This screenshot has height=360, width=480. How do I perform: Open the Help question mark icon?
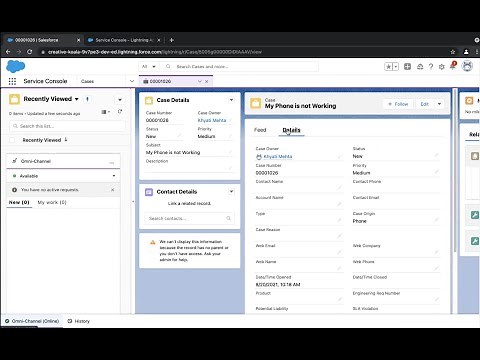click(431, 67)
